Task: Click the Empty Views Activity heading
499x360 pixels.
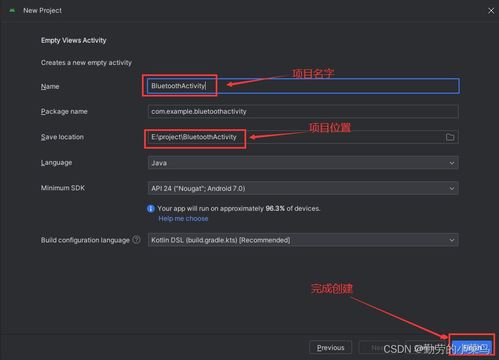Action: [74, 40]
